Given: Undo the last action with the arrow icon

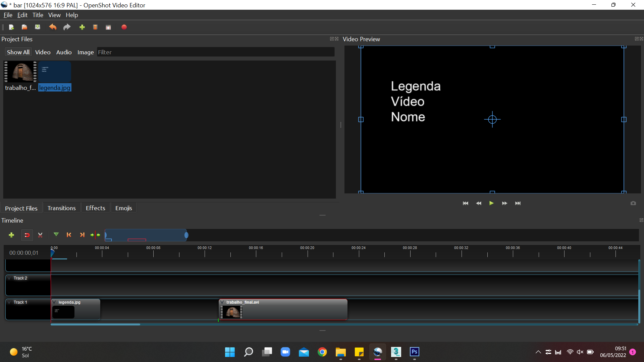Looking at the screenshot, I should click(53, 27).
